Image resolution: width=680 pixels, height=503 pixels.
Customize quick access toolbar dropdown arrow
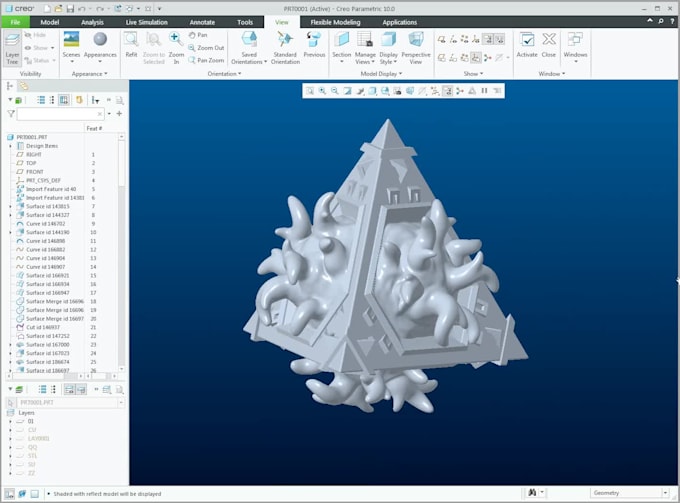point(159,9)
